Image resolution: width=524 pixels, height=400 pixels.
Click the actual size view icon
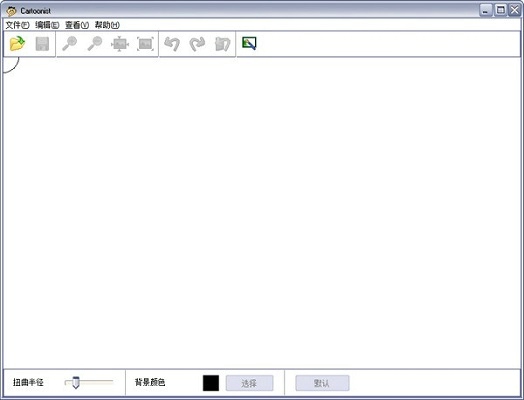(145, 44)
